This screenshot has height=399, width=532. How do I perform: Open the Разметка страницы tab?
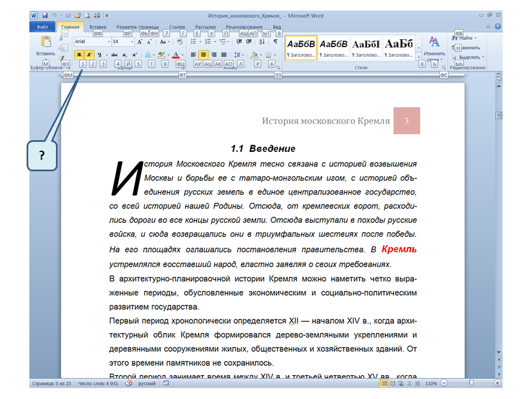pos(137,27)
